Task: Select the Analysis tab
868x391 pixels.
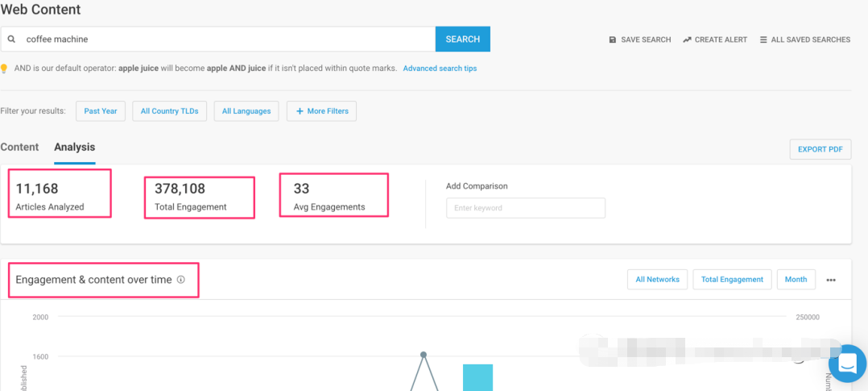Action: [x=75, y=147]
